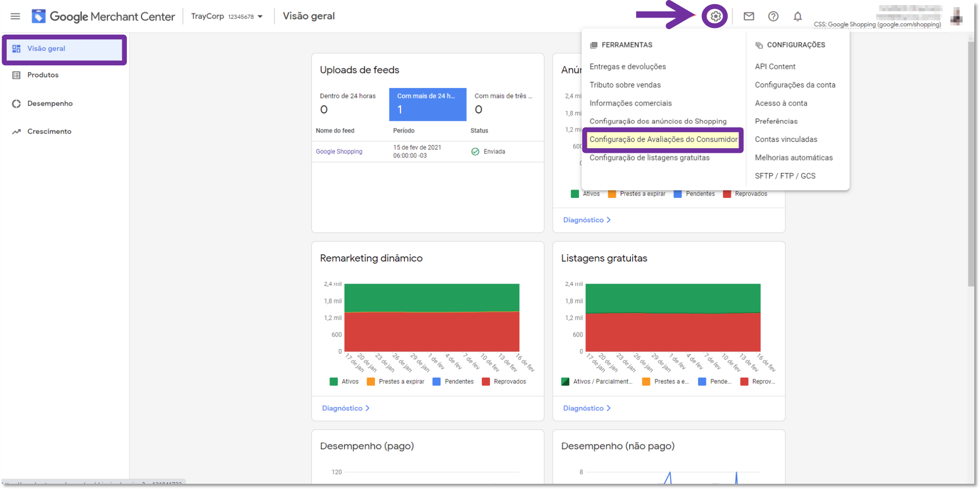
Task: Open Configuração dos anúncios do Shopping
Action: 658,121
